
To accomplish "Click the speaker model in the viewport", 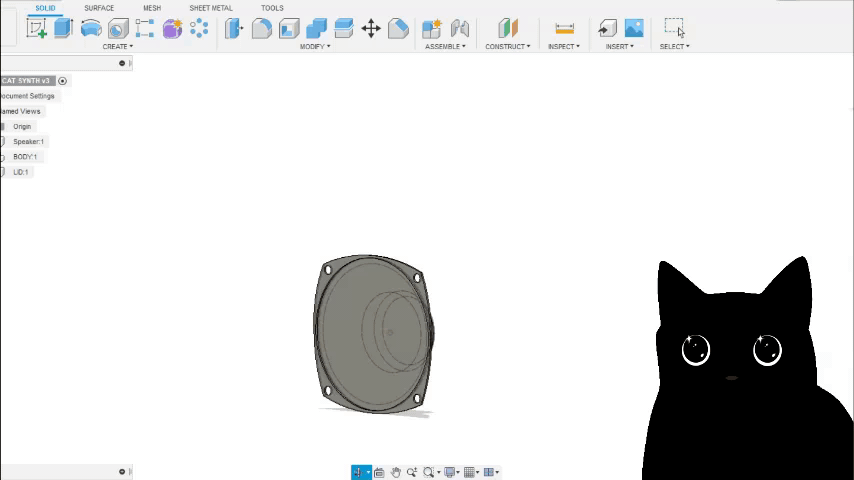I will pyautogui.click(x=373, y=333).
